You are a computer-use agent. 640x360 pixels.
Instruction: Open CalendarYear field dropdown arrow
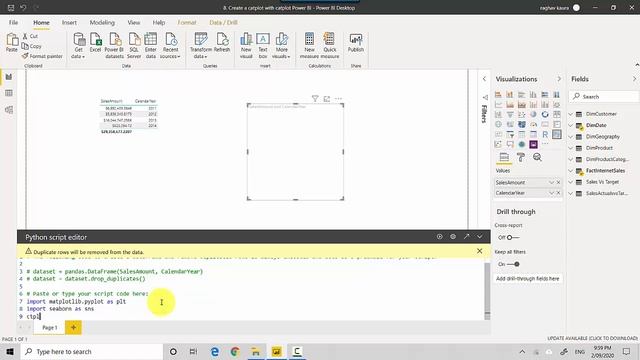[551, 193]
